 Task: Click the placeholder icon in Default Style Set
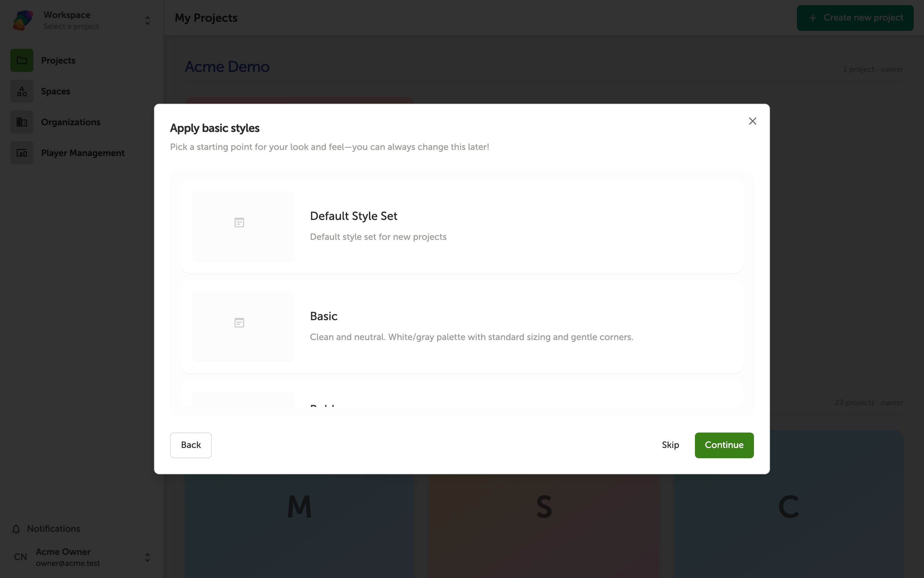[x=239, y=223]
